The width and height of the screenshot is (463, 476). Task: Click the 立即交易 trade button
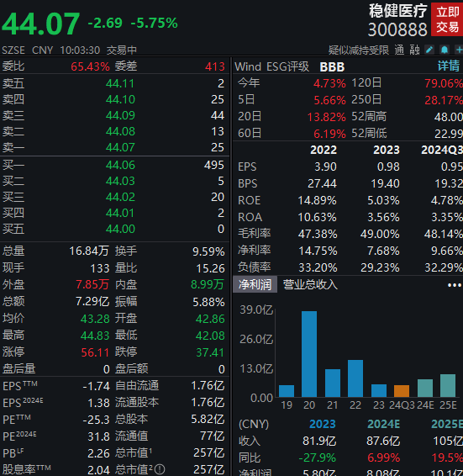(x=447, y=19)
